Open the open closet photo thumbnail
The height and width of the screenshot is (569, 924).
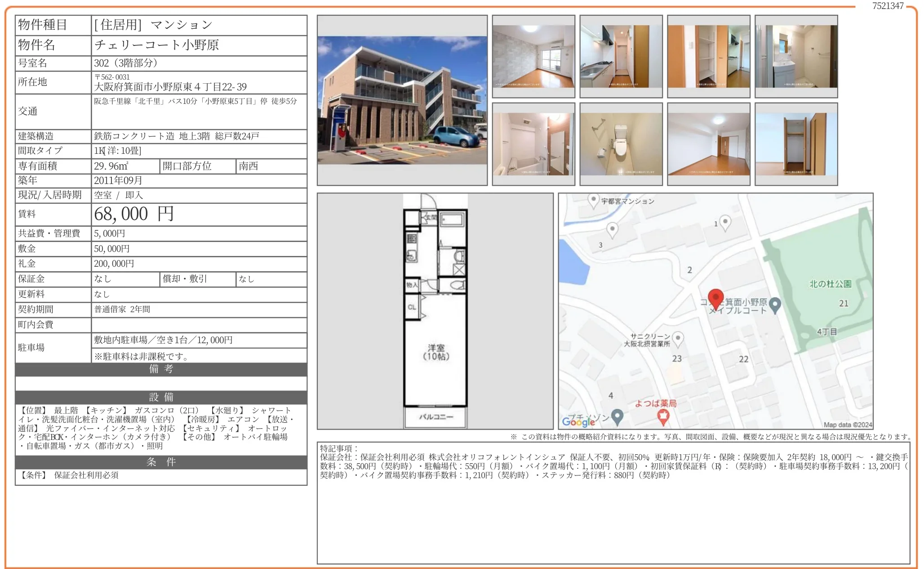(796, 144)
